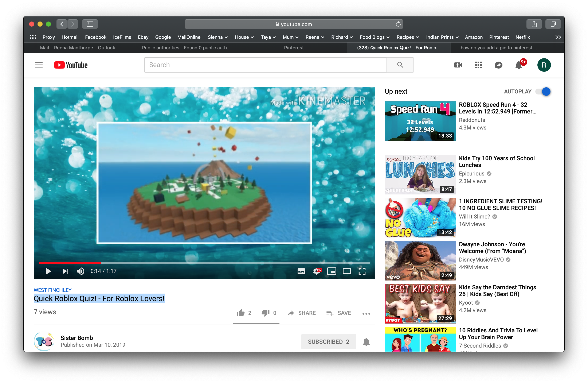Skip to the next video
The width and height of the screenshot is (588, 383).
tap(66, 271)
